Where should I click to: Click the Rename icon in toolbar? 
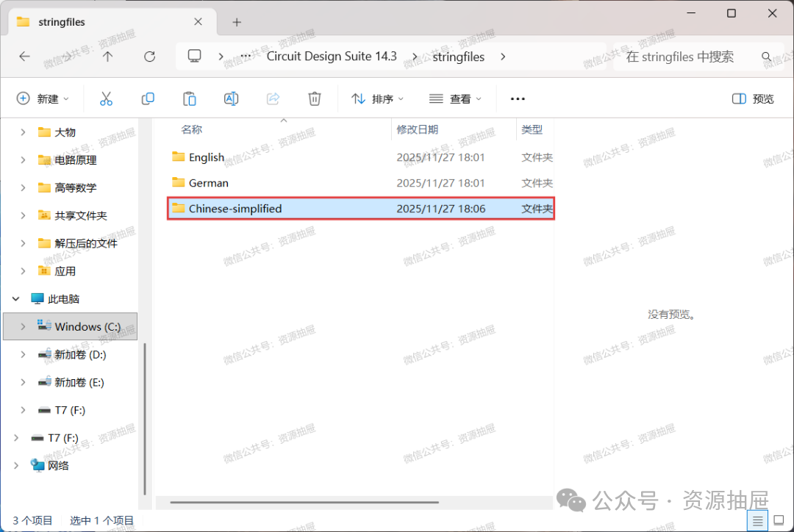click(231, 98)
